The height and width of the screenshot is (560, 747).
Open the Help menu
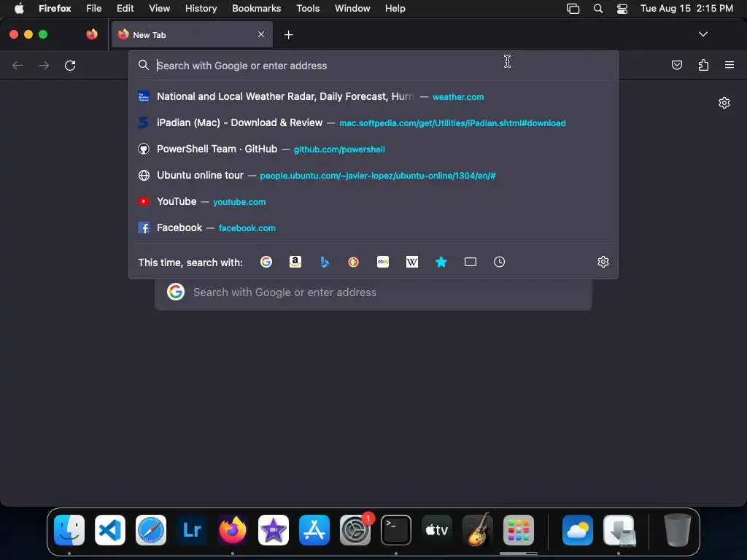click(x=395, y=8)
